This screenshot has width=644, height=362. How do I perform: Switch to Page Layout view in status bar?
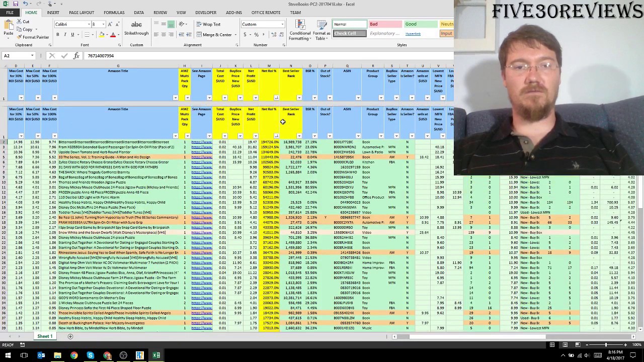[565, 344]
